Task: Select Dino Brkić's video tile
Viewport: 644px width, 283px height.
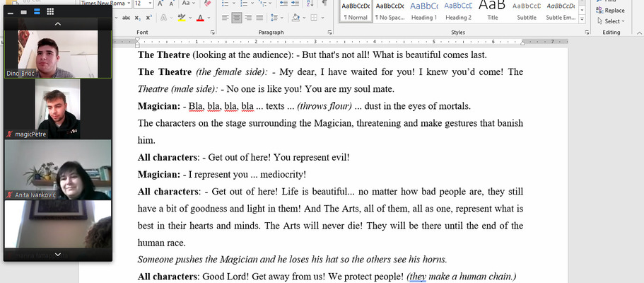Action: 58,54
